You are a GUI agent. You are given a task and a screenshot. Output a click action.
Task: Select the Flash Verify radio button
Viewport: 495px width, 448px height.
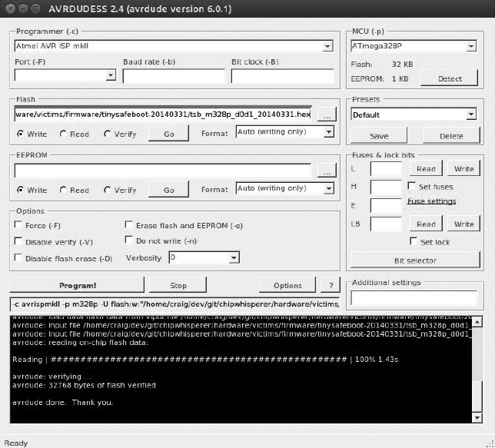(107, 134)
